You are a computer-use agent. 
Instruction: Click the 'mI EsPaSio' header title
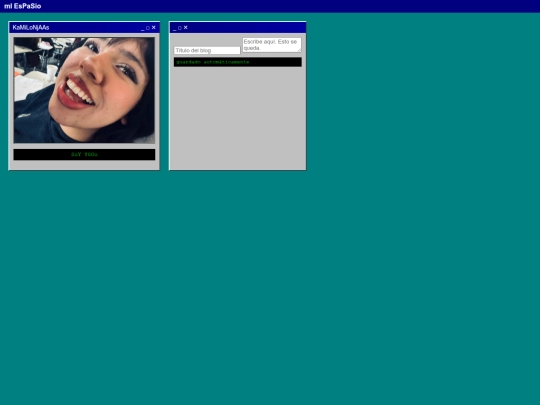tap(22, 6)
